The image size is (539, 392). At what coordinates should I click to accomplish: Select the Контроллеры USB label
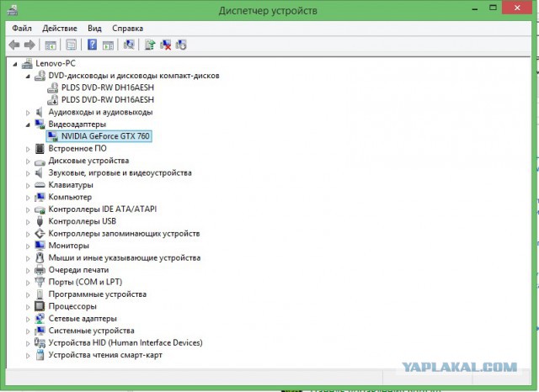pos(83,221)
